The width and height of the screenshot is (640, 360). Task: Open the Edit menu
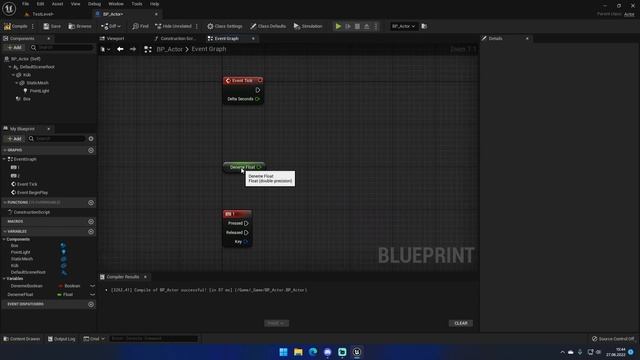pos(40,4)
